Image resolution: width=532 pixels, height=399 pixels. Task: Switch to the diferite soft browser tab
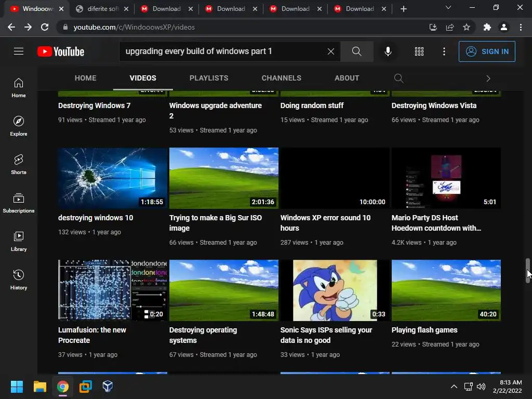pyautogui.click(x=102, y=9)
